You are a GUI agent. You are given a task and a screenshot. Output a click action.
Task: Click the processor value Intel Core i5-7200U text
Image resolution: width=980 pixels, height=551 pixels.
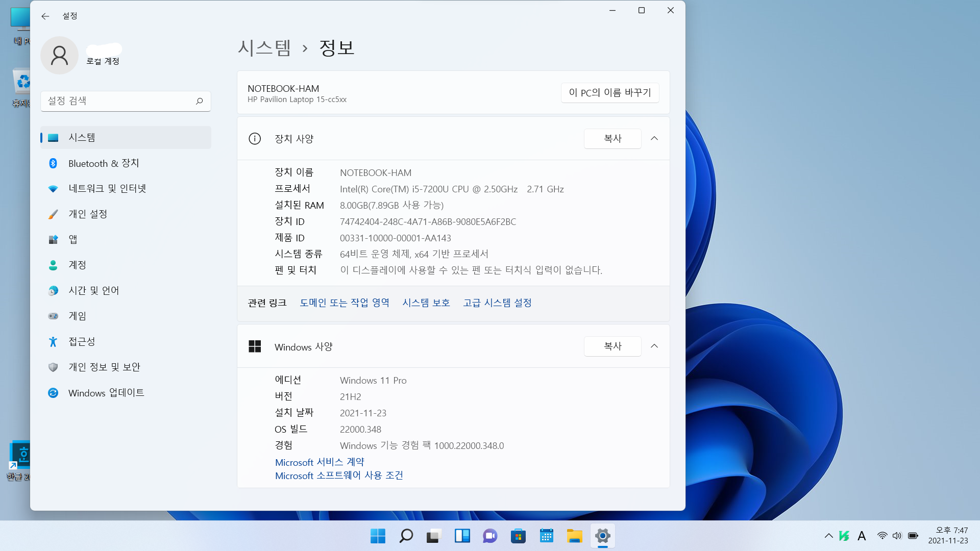click(452, 189)
